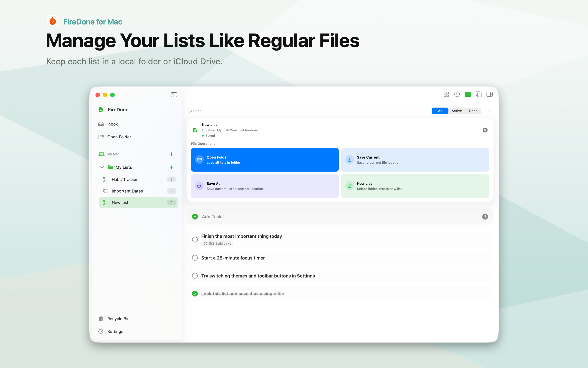The height and width of the screenshot is (368, 588).
Task: Click the Add Task input field
Action: point(340,217)
